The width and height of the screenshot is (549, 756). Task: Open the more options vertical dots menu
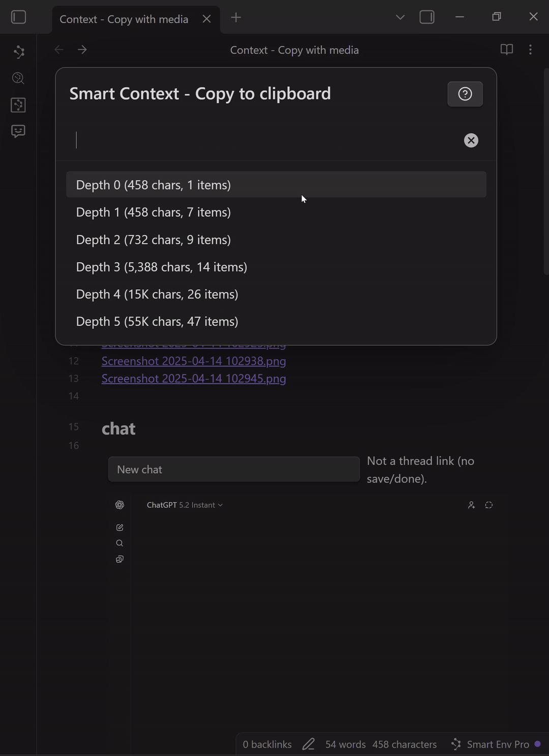[530, 50]
